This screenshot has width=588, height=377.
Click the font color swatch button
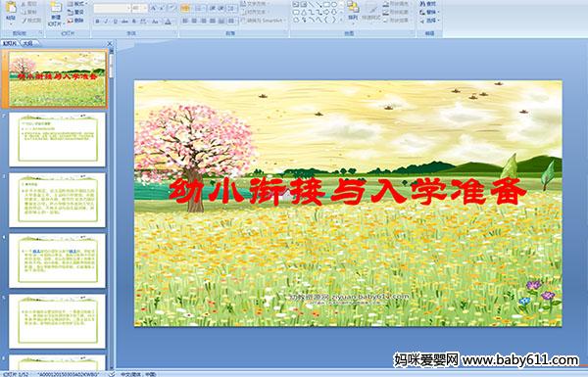168,22
